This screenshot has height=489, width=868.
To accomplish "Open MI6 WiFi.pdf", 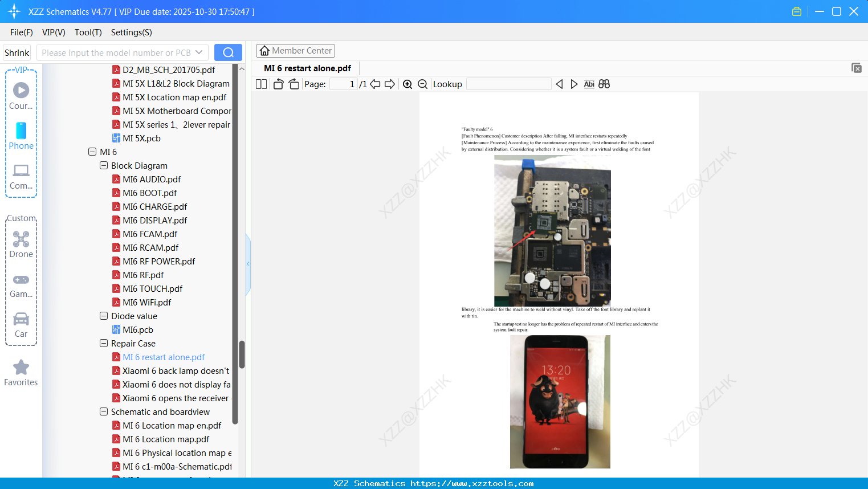I will click(147, 302).
